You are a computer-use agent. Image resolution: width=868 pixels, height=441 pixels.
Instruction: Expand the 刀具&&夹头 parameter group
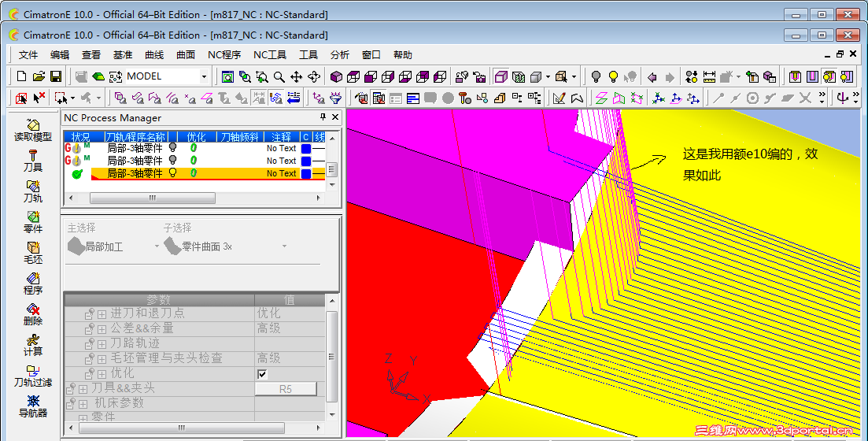click(x=83, y=389)
